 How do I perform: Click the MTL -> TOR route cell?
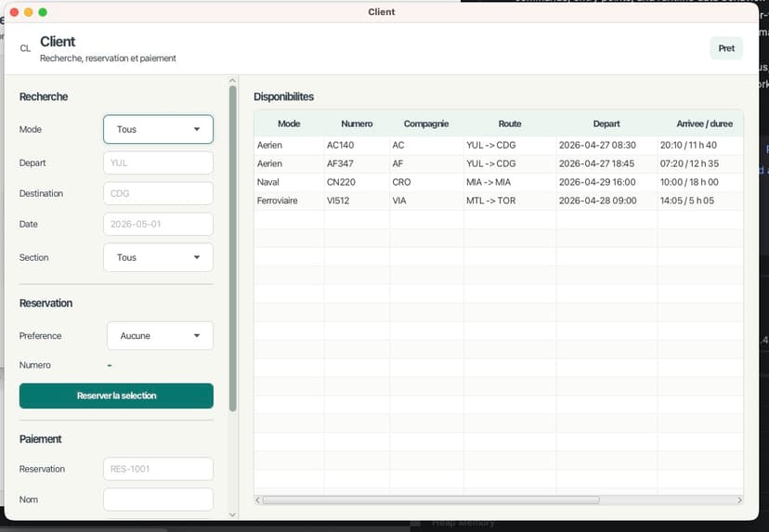(510, 201)
